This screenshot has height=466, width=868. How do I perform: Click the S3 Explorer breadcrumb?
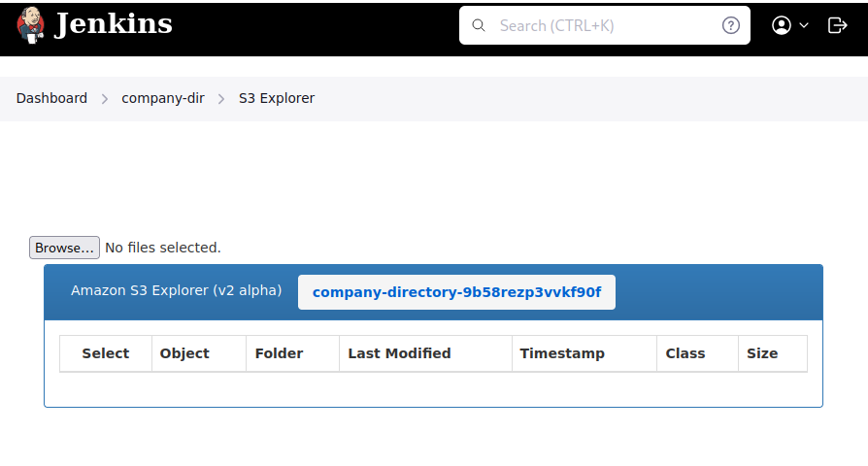(277, 98)
